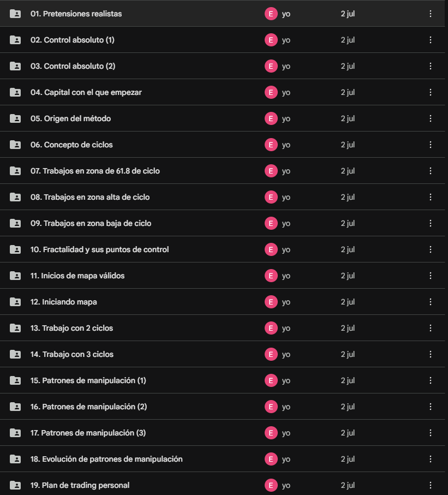448x495 pixels.
Task: Expand options menu for 08. Trabajos en zona alta de ciclo
Action: point(431,197)
